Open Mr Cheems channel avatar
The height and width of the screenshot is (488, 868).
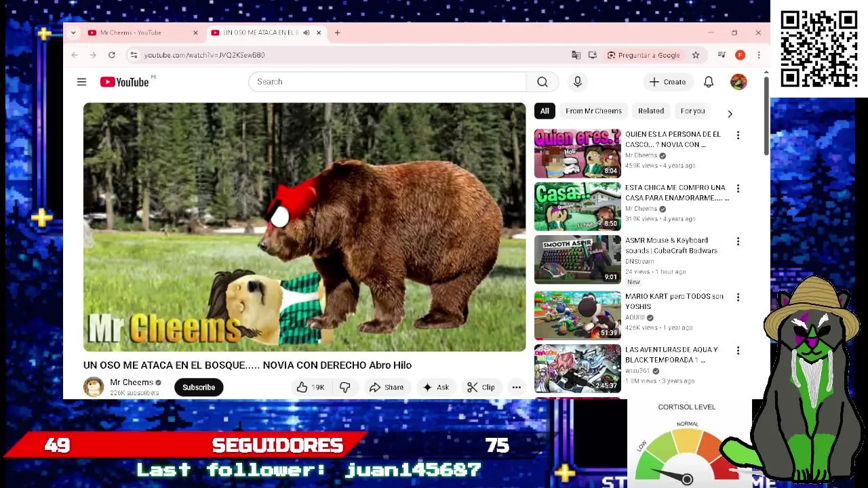[94, 387]
